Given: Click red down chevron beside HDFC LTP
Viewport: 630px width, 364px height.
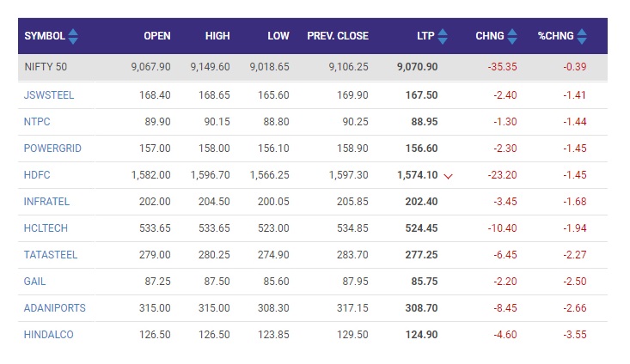Looking at the screenshot, I should 448,176.
